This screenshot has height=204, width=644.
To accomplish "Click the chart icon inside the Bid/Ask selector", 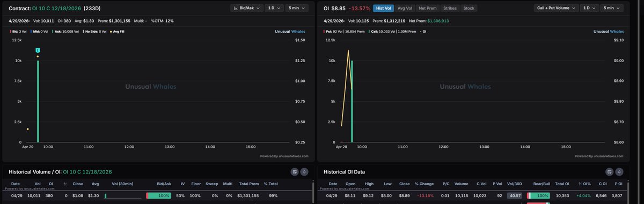I will [236, 8].
